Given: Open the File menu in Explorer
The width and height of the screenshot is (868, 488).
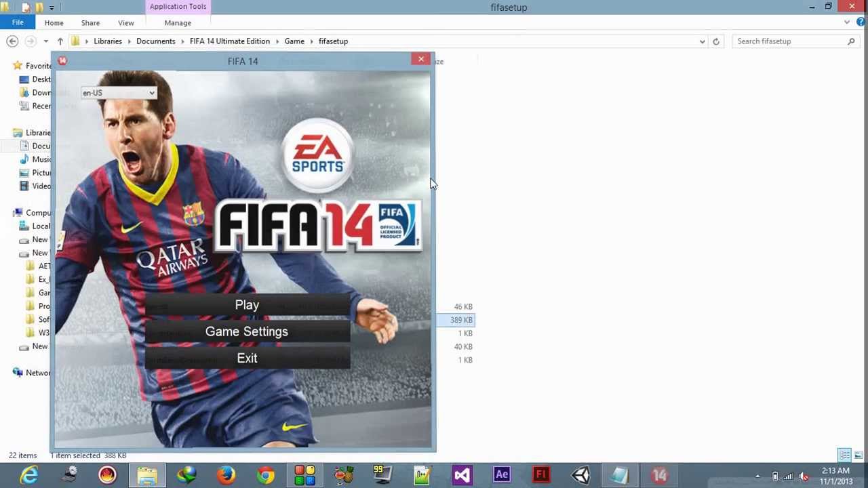Looking at the screenshot, I should click(18, 22).
